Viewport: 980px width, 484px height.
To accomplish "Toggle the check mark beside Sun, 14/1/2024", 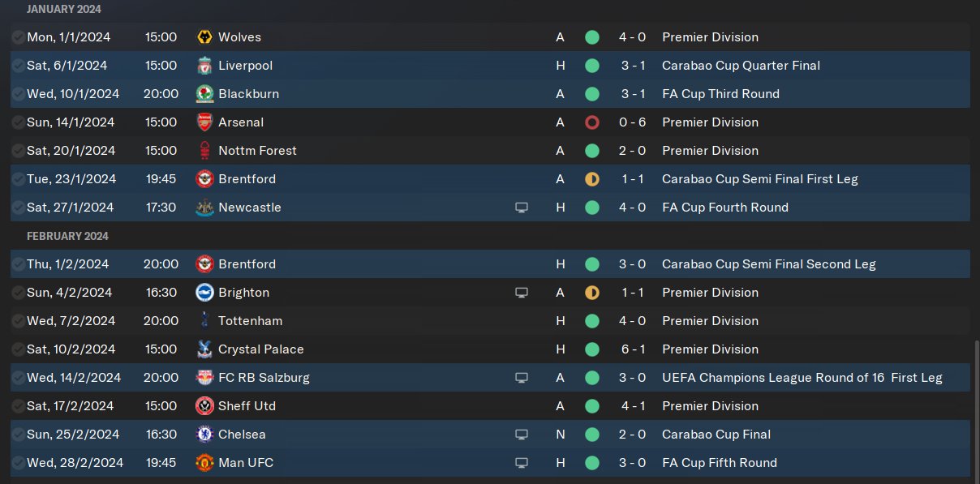I will point(18,122).
